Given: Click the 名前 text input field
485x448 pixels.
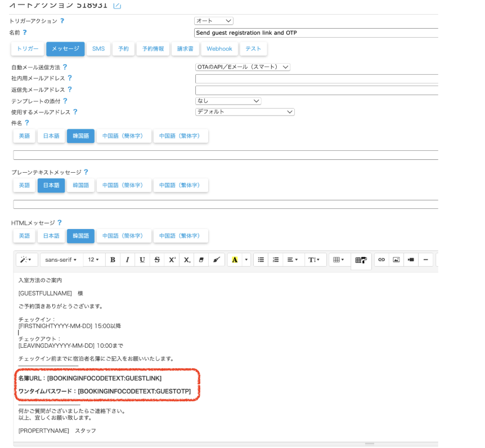Looking at the screenshot, I should pos(316,33).
